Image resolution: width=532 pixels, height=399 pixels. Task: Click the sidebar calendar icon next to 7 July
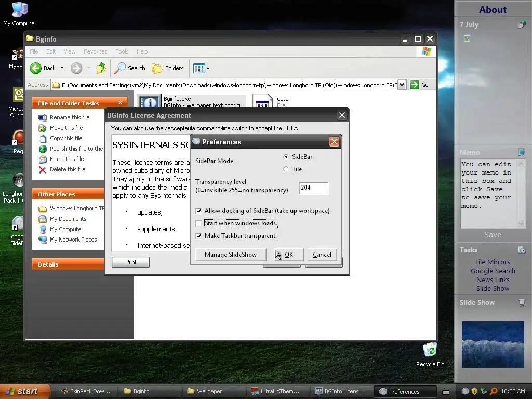coord(522,24)
